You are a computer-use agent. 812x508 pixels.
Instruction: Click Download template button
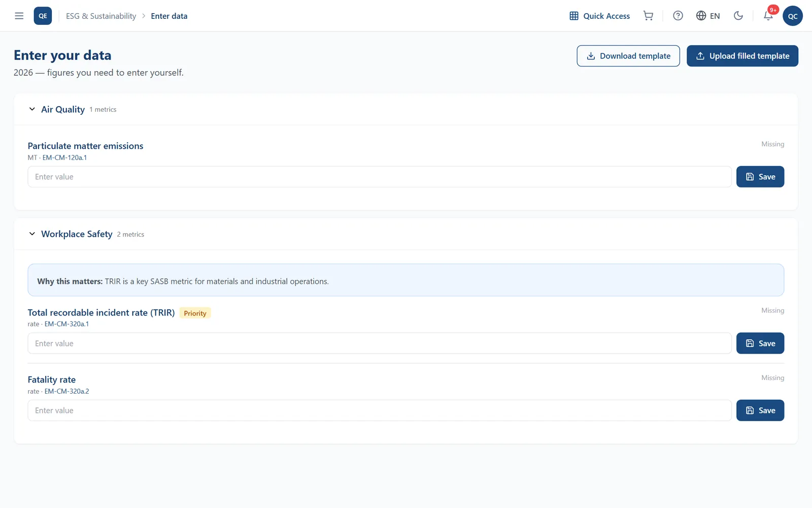(628, 56)
